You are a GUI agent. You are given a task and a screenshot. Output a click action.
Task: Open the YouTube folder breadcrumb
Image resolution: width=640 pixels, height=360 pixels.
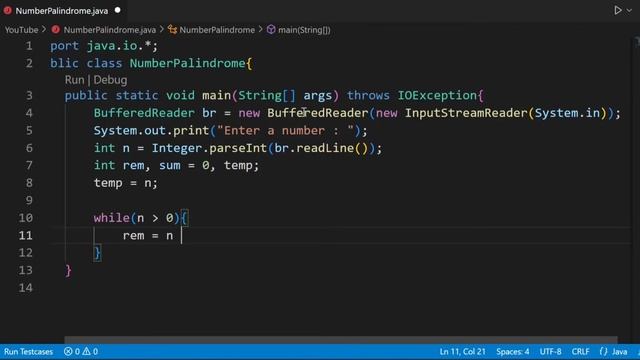pyautogui.click(x=21, y=30)
